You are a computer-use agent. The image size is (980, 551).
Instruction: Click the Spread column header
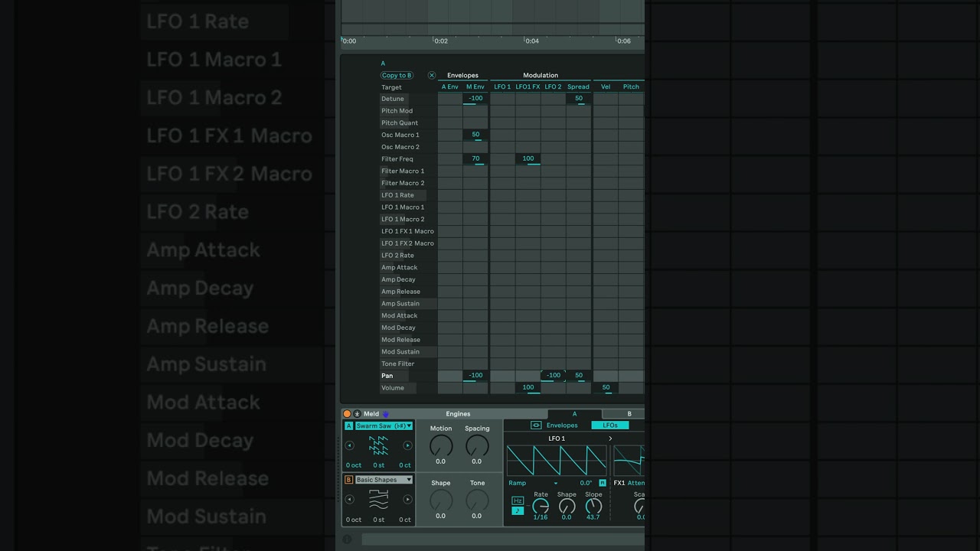[578, 86]
